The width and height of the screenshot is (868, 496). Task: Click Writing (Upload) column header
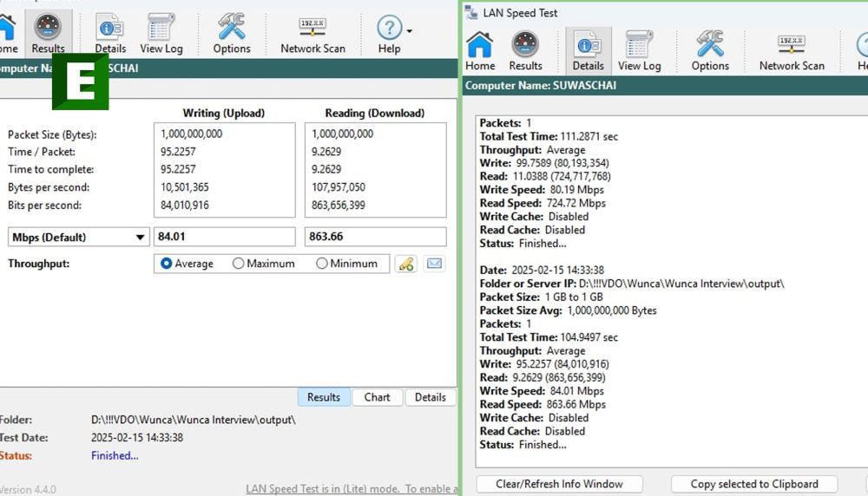[224, 113]
